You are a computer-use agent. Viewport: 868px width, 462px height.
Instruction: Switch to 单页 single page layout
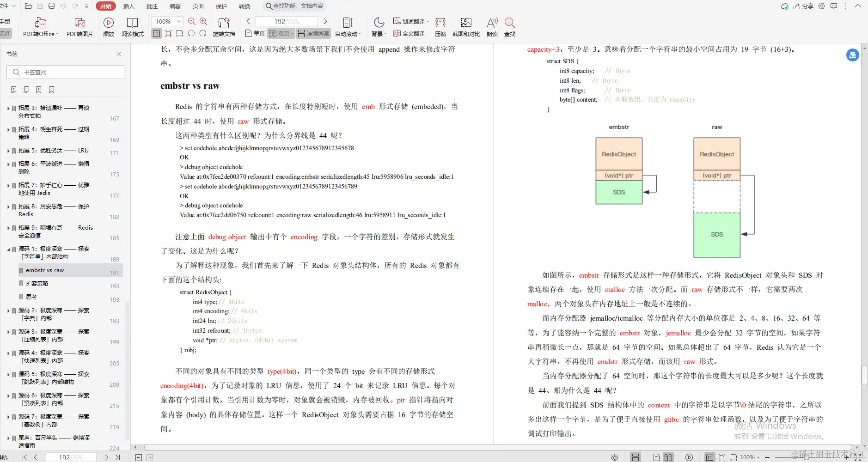coord(255,34)
